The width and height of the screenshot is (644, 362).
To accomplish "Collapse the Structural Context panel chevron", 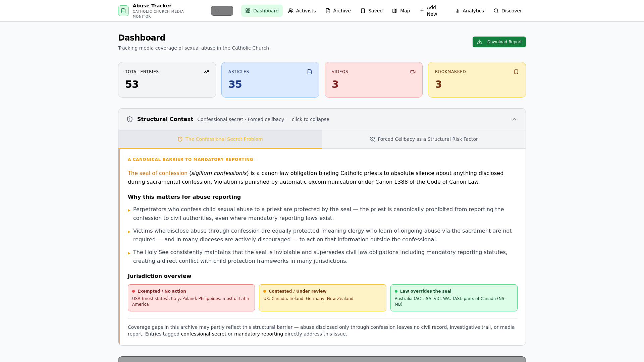I will (514, 119).
